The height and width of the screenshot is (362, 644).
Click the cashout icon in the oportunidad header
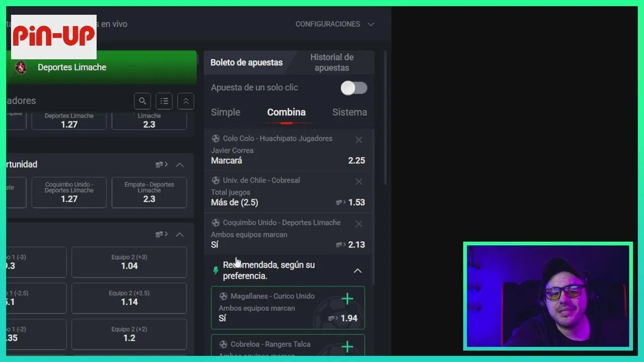pyautogui.click(x=162, y=164)
